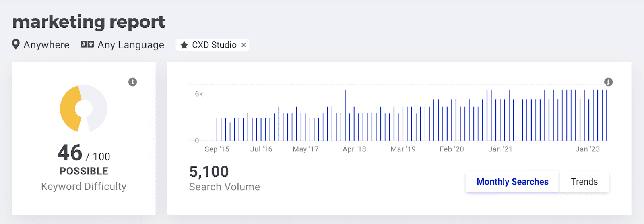
Task: Switch to Trends tab
Action: 584,182
